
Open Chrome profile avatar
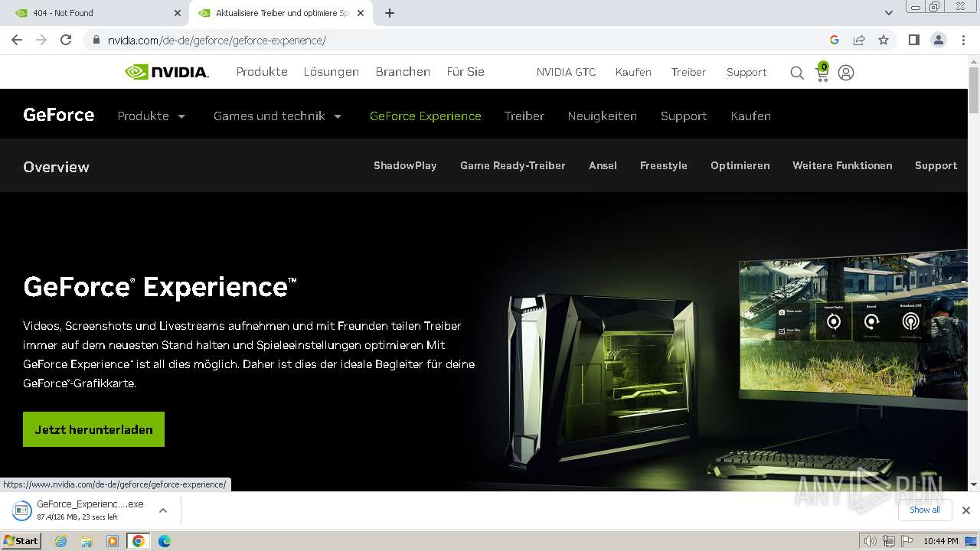tap(938, 40)
